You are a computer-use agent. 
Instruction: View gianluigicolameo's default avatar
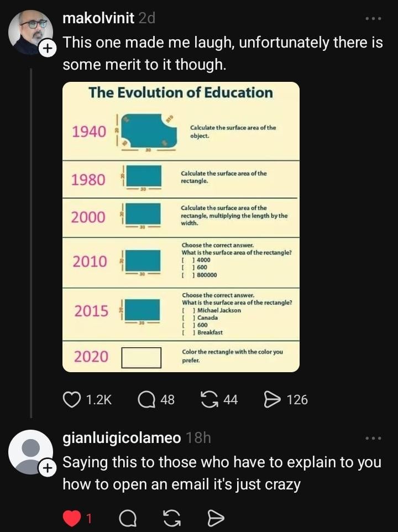pos(30,452)
